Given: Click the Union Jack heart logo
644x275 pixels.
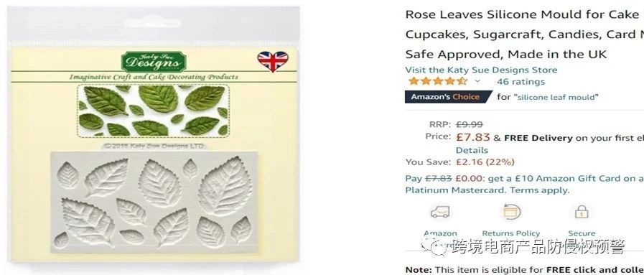Looking at the screenshot, I should coord(273,61).
